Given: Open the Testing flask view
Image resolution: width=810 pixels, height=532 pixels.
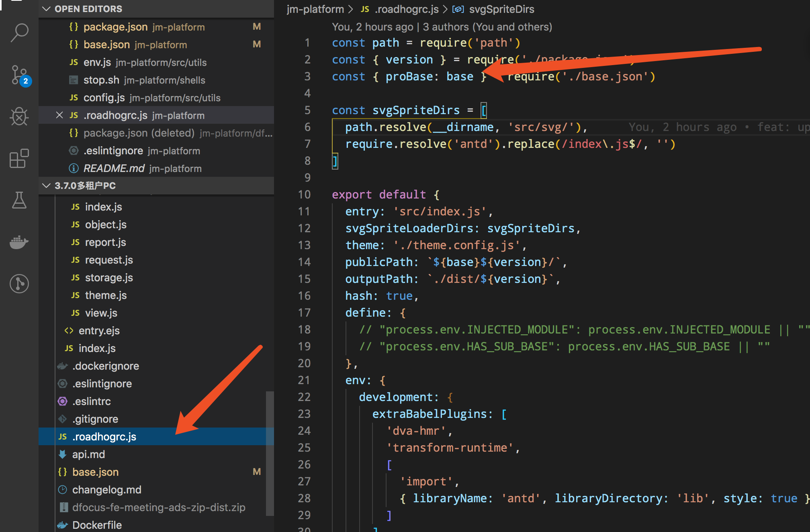Looking at the screenshot, I should [19, 200].
